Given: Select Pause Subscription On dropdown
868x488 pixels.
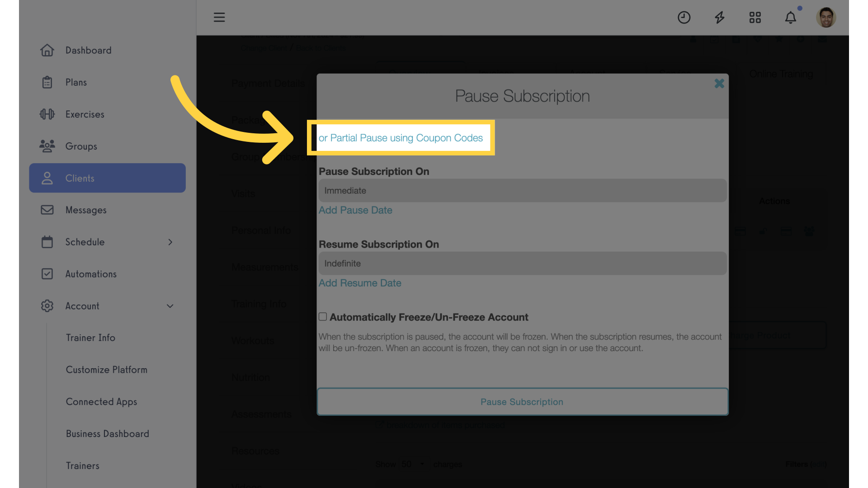Looking at the screenshot, I should click(x=522, y=190).
